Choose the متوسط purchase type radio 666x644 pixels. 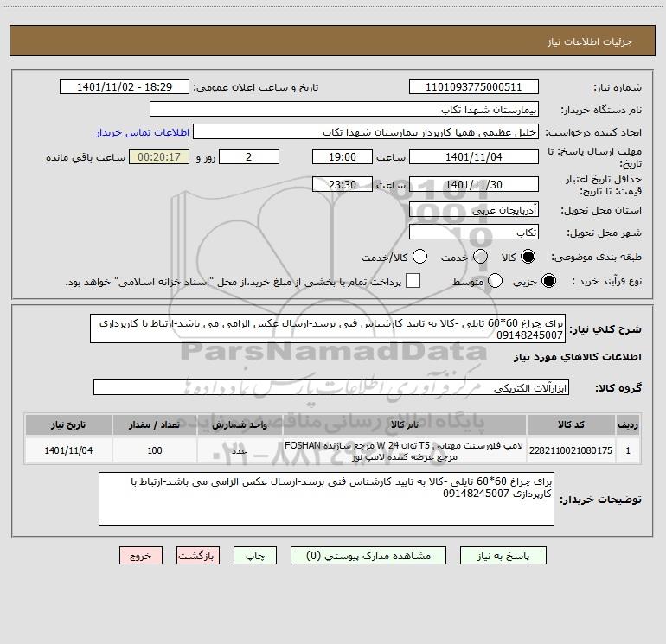495,281
